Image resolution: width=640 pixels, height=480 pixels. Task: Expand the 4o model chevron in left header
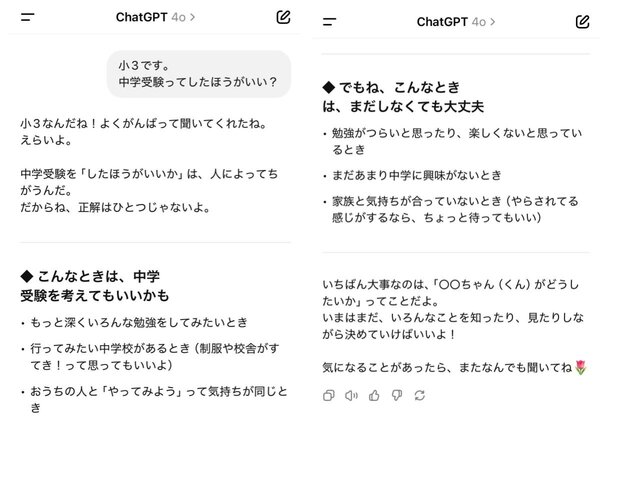pyautogui.click(x=192, y=17)
